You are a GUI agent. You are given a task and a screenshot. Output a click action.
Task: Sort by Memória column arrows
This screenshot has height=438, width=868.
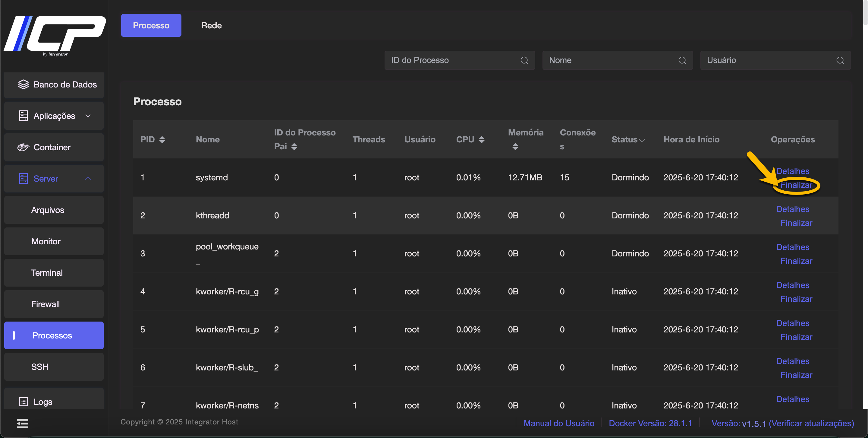point(515,147)
